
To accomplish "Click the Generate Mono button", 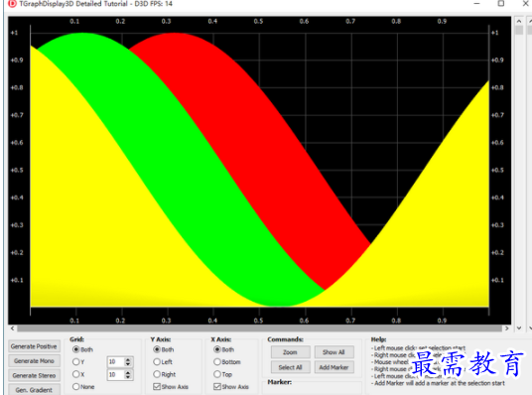I will (34, 361).
